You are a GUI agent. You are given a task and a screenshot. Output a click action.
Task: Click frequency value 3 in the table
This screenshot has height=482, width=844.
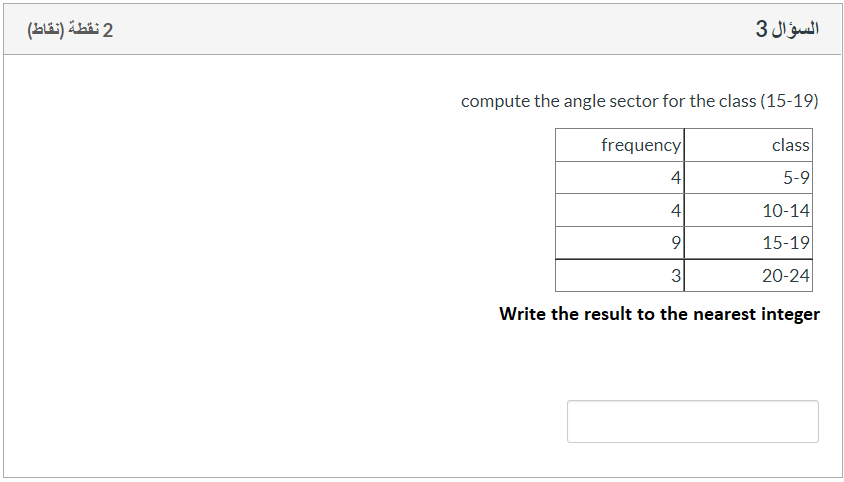[620, 275]
